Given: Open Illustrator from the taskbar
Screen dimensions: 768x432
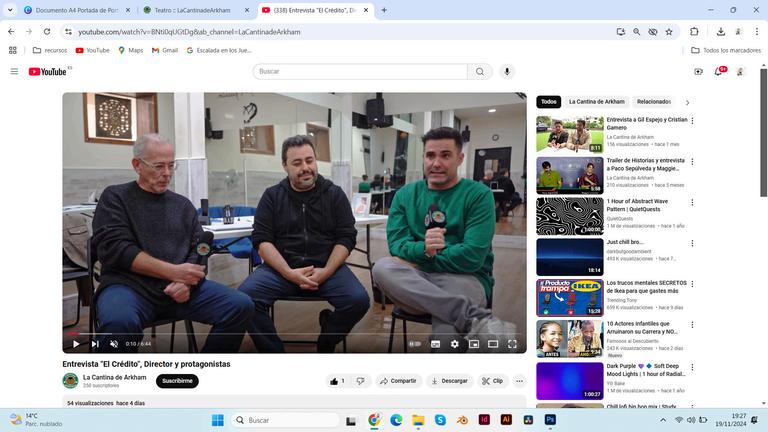Looking at the screenshot, I should click(x=506, y=420).
